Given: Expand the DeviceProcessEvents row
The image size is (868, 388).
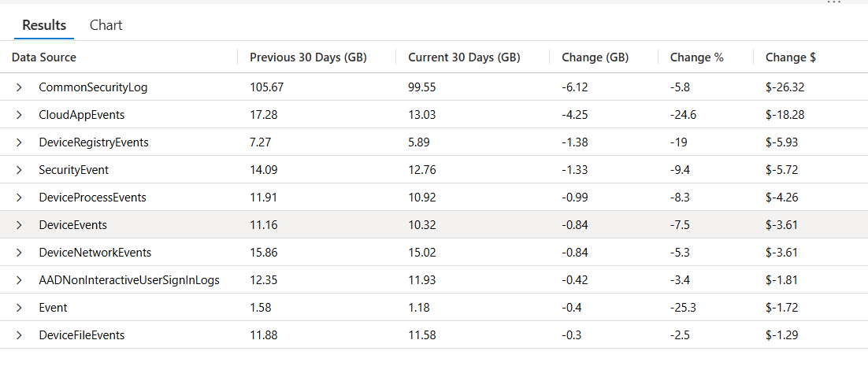Looking at the screenshot, I should pos(19,198).
